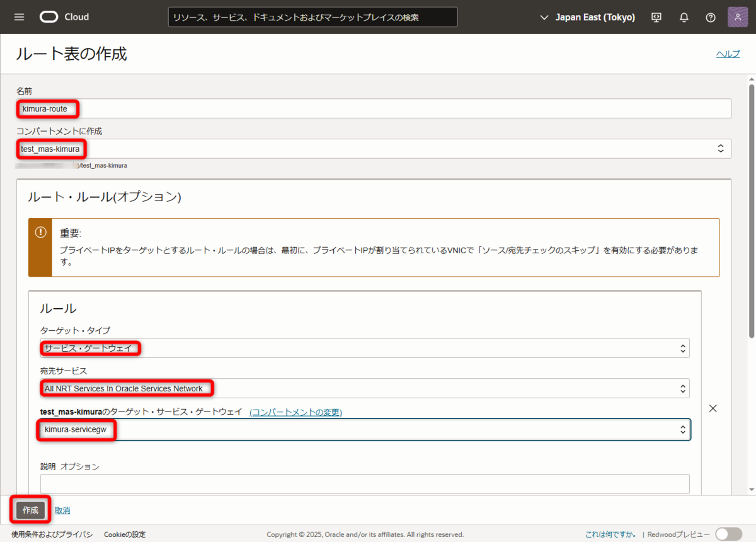Screen dimensions: 756x542
Task: Click the ターゲット・タイプ label
Action: (x=75, y=330)
